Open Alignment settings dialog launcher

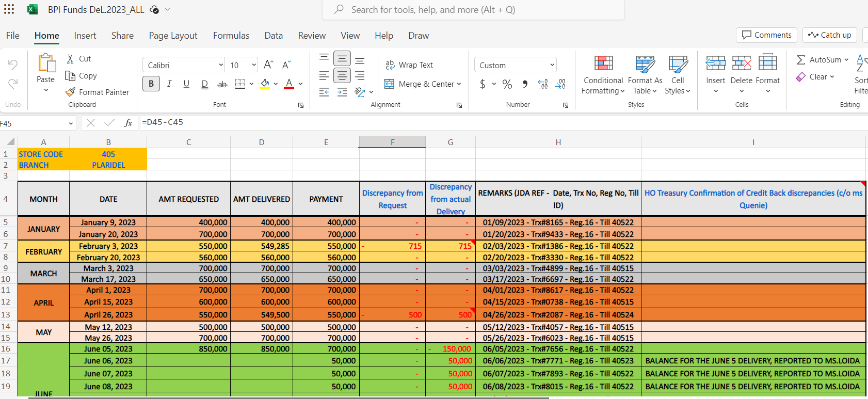(x=459, y=105)
